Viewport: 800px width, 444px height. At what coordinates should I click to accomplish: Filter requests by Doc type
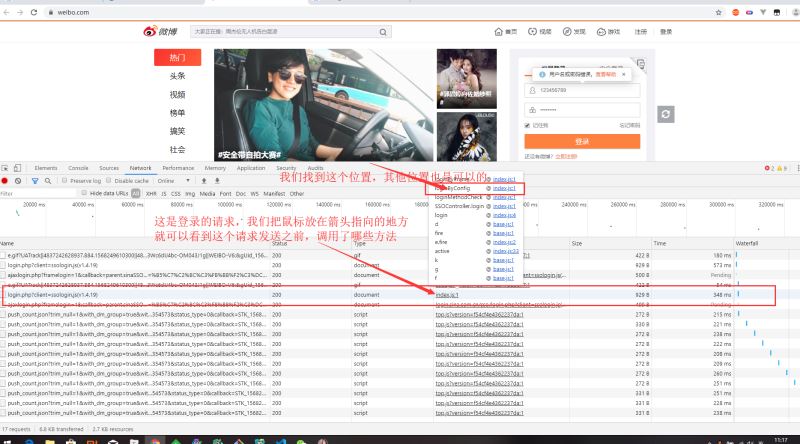coord(241,193)
